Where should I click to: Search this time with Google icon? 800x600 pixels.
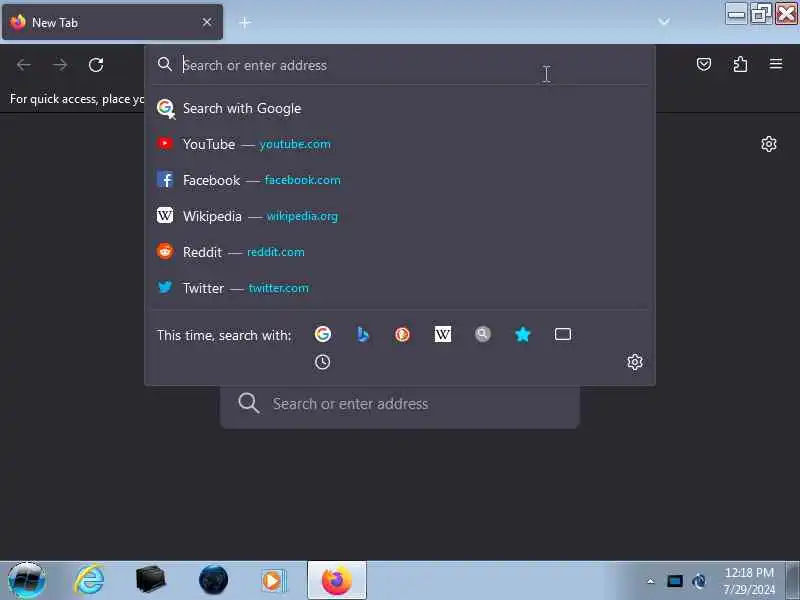(322, 334)
